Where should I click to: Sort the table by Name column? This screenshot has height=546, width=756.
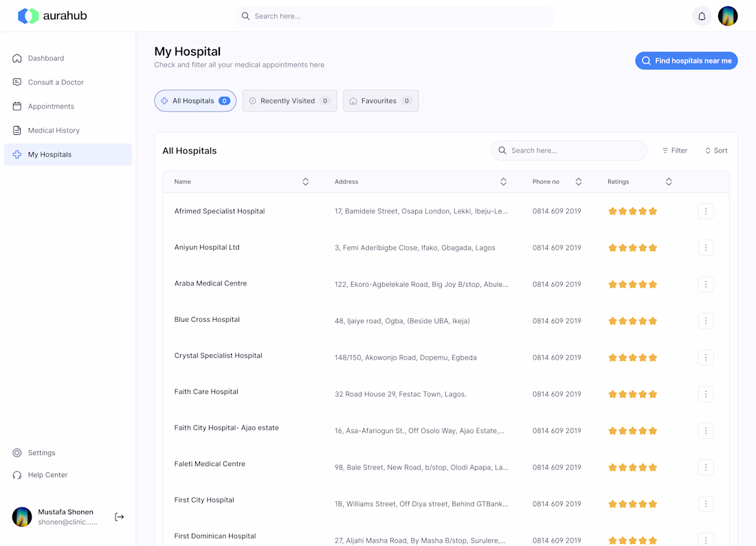pyautogui.click(x=305, y=182)
